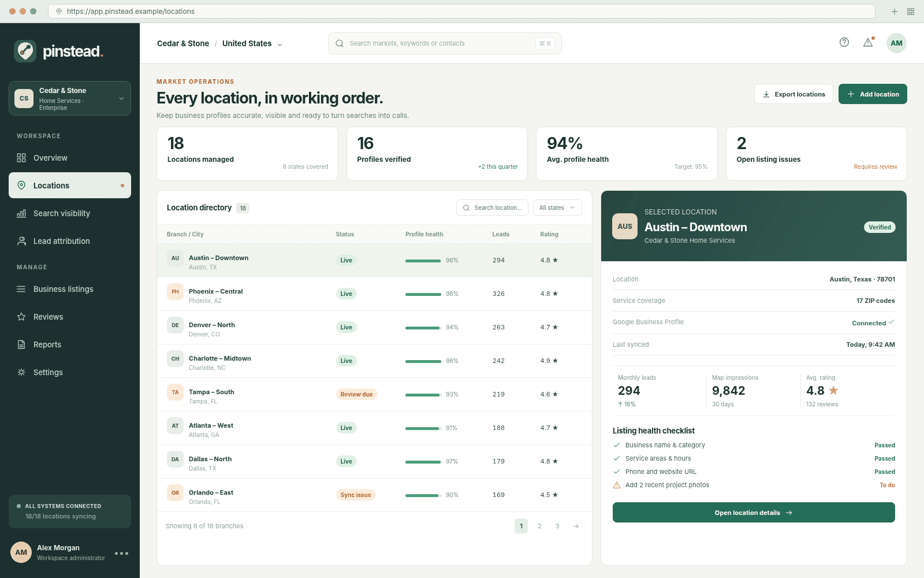Click the next page arrow in pagination
Viewport: 924px width, 578px height.
576,526
